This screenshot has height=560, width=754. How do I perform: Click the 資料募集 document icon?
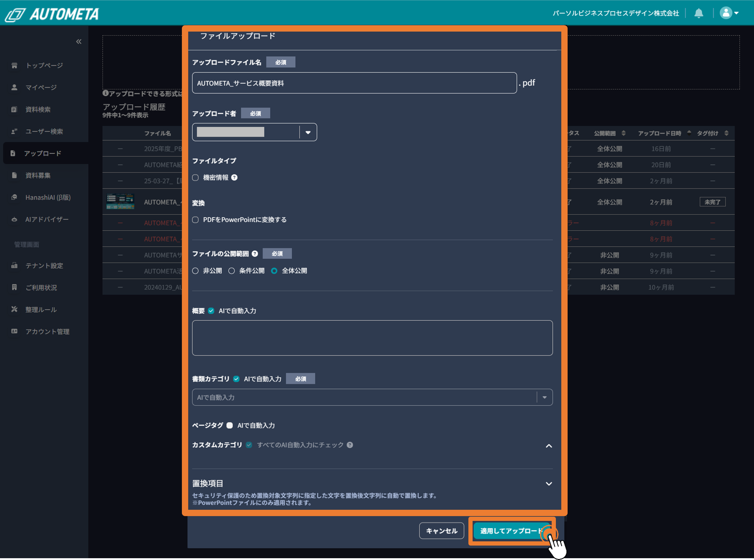pos(14,175)
